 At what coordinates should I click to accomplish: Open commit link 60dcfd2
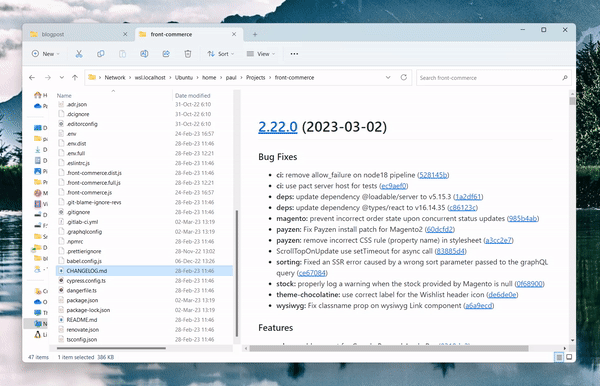(440, 230)
